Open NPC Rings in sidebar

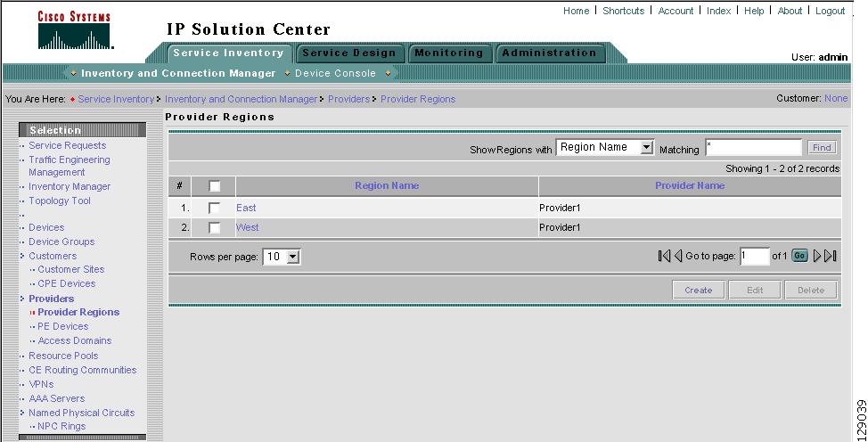pyautogui.click(x=61, y=427)
